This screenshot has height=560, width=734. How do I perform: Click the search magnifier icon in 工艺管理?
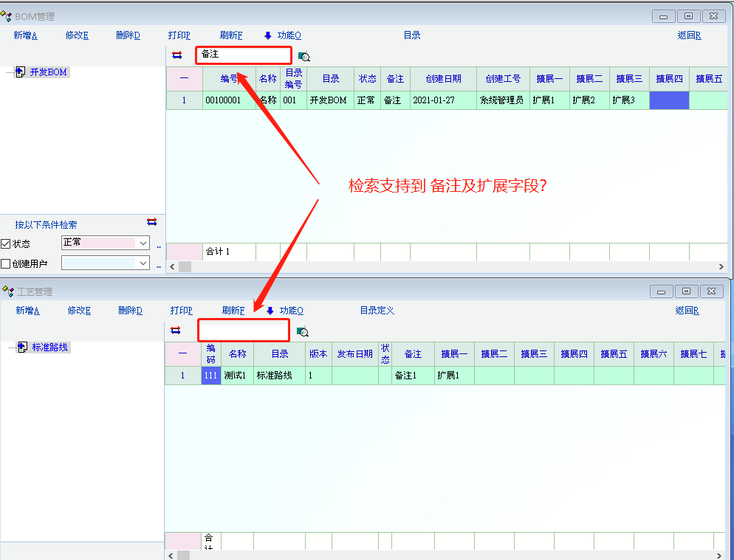click(302, 331)
